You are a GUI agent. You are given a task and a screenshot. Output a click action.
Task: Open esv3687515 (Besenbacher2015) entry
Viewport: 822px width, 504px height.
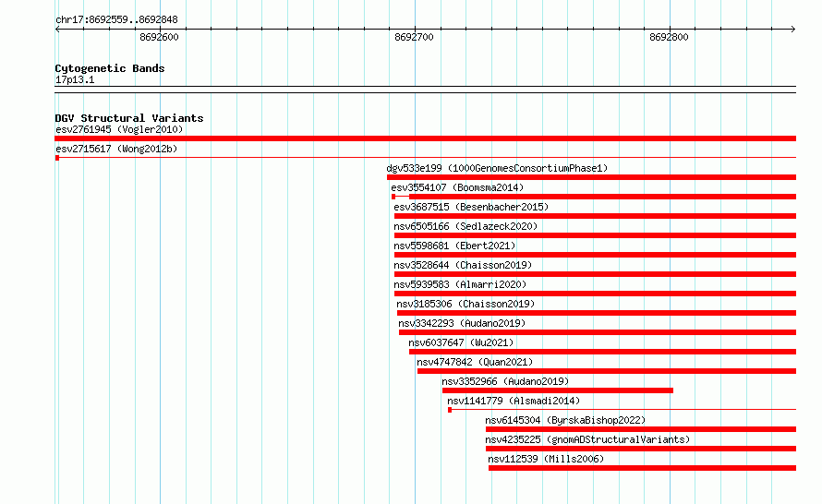[x=471, y=207]
